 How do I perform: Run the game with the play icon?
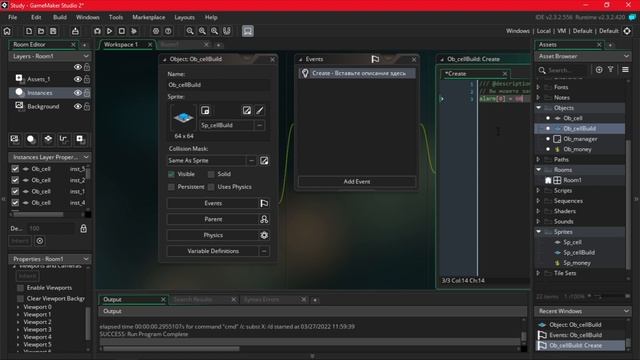(109, 31)
